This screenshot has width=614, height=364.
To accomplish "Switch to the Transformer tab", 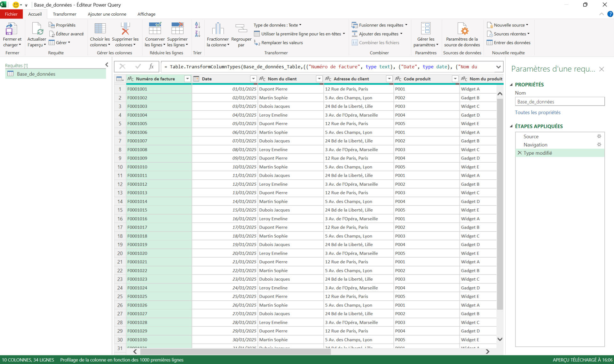I will tap(65, 14).
